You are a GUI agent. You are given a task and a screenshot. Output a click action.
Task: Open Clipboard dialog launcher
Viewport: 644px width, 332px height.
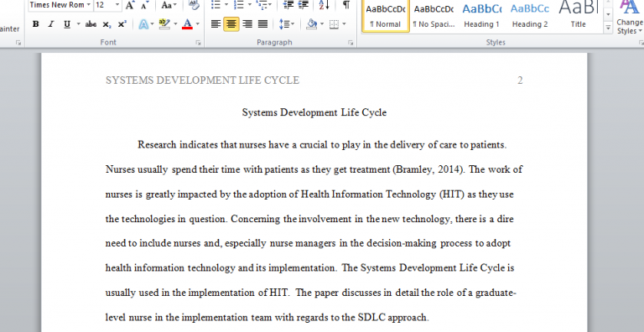(18, 43)
